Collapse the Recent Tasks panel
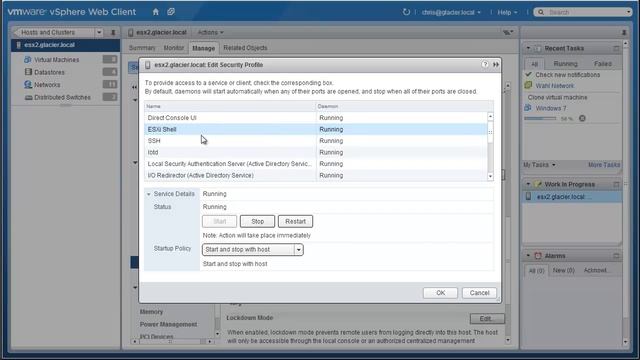Image resolution: width=640 pixels, height=360 pixels. coord(528,48)
